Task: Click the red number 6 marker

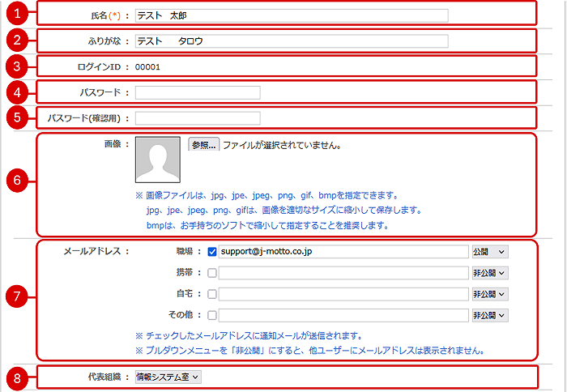Action: [x=17, y=181]
